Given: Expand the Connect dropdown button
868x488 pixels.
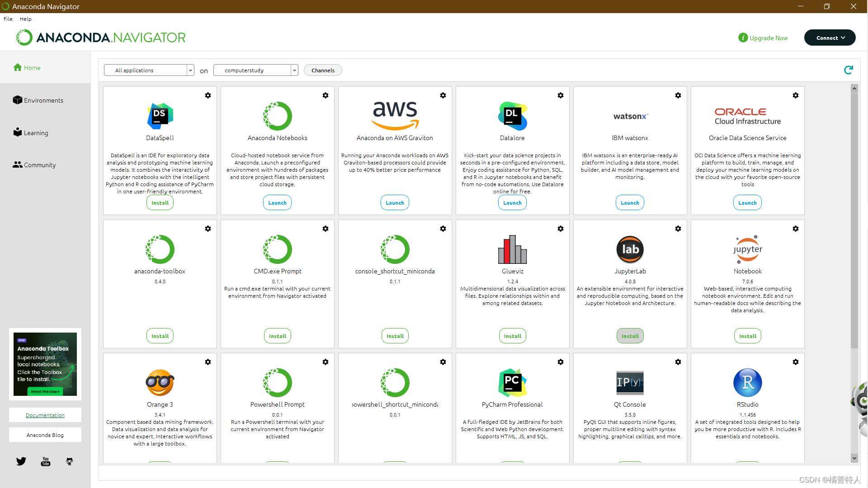Looking at the screenshot, I should click(830, 38).
